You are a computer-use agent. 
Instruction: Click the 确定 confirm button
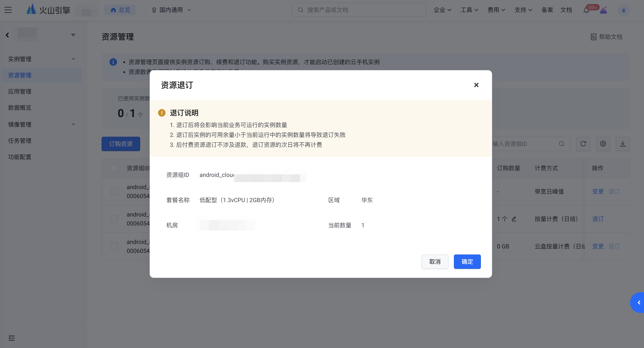coord(467,262)
